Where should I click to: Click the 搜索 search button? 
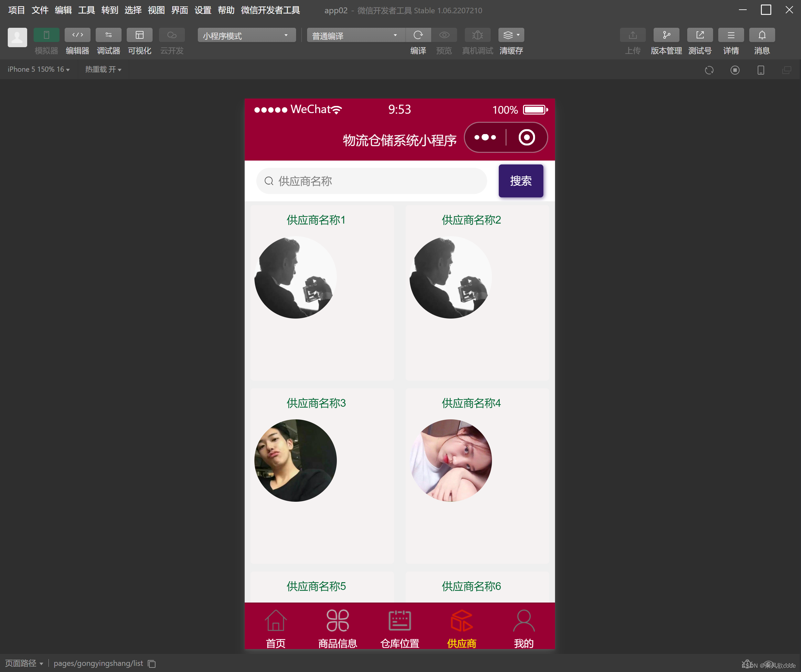(x=521, y=181)
